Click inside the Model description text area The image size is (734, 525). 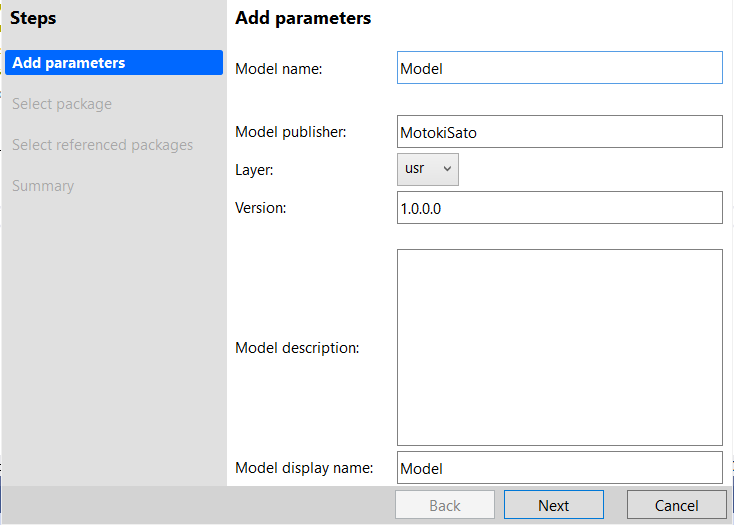(560, 348)
